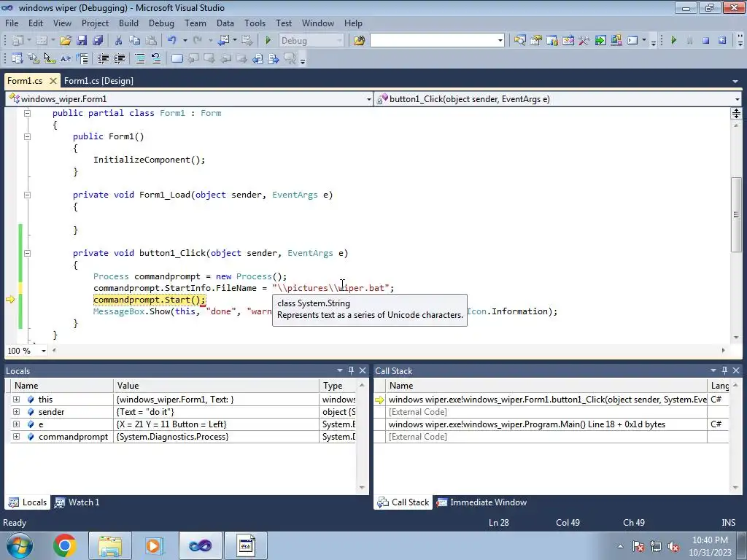Open Locals window position dropdown arrow
The height and width of the screenshot is (560, 747).
point(340,370)
